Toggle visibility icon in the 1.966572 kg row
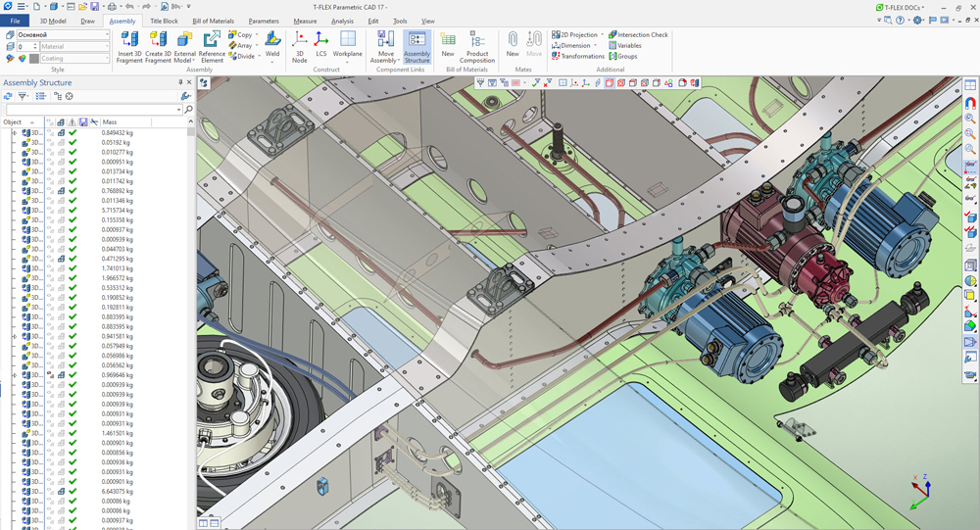The width and height of the screenshot is (980, 530). (50, 278)
